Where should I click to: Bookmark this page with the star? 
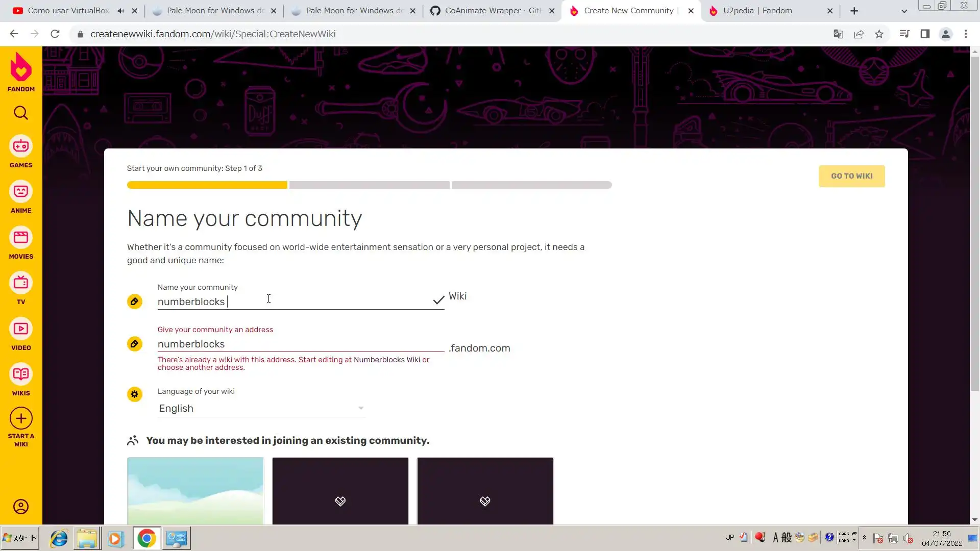(x=879, y=34)
